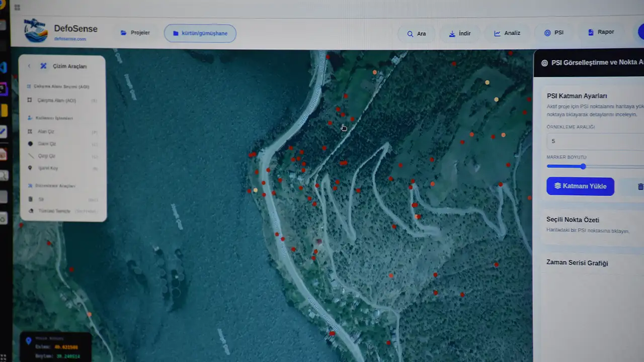Click the Sil delete tool
Viewport: 644px width, 362px height.
point(41,199)
